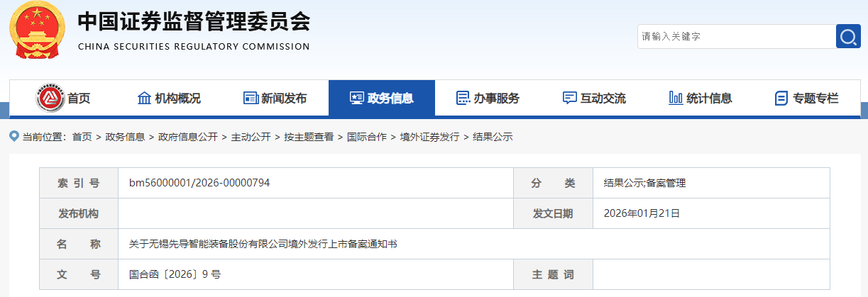Click the 统计信息 bar chart icon
The width and height of the screenshot is (868, 297).
pyautogui.click(x=676, y=98)
